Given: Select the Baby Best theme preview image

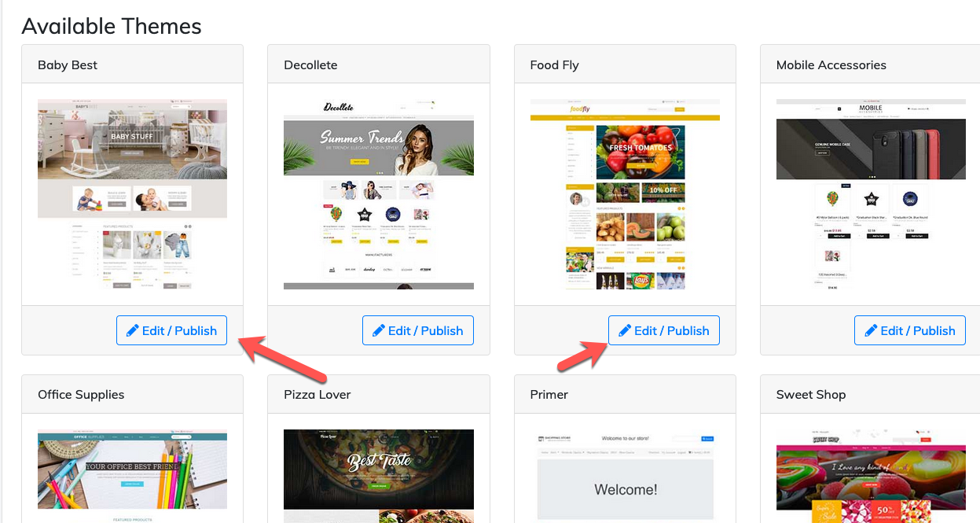Looking at the screenshot, I should pyautogui.click(x=132, y=194).
